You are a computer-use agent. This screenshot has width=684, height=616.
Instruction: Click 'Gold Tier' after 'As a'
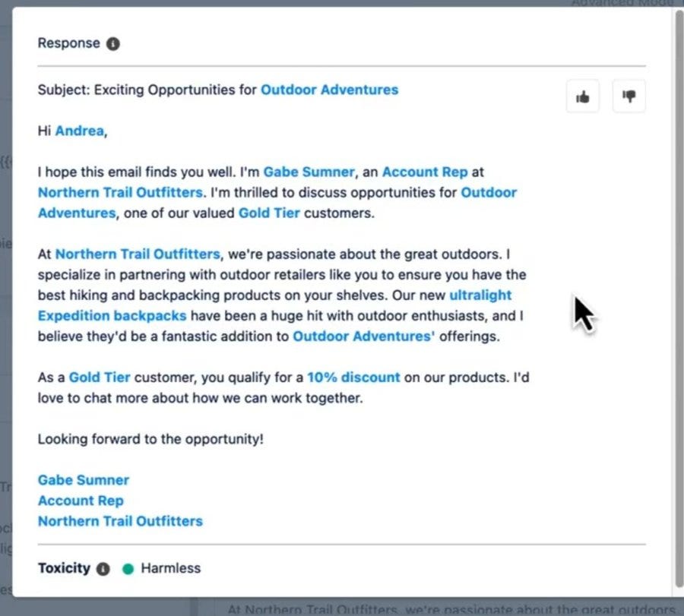[x=100, y=377]
